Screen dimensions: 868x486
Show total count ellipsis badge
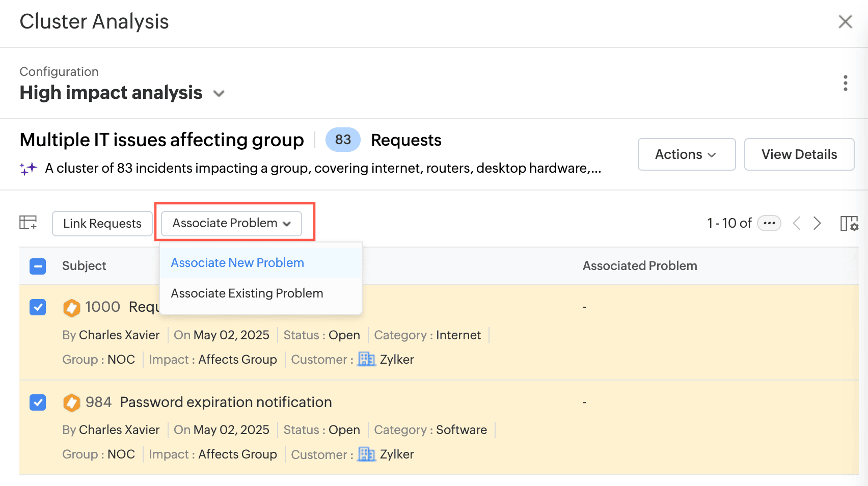(769, 223)
